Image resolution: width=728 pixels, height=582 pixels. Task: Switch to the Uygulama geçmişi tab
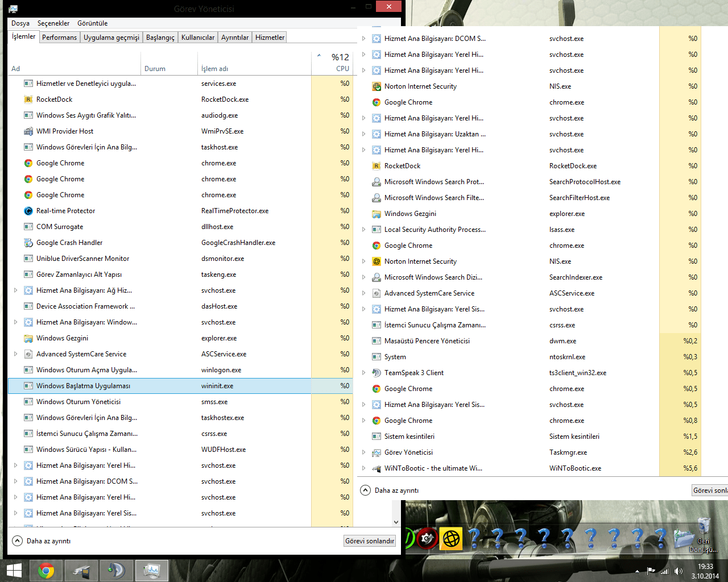pyautogui.click(x=111, y=38)
